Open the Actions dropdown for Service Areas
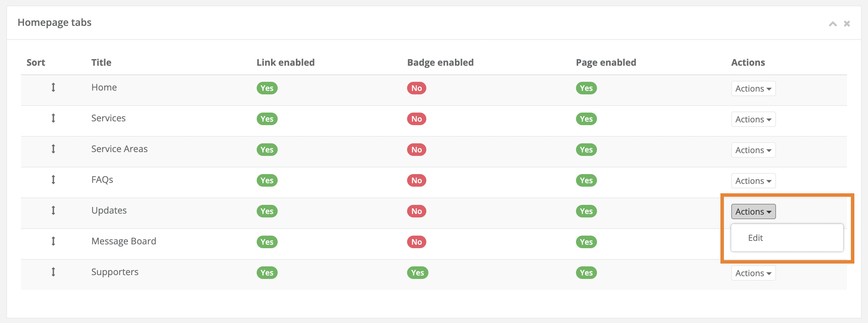 (753, 150)
